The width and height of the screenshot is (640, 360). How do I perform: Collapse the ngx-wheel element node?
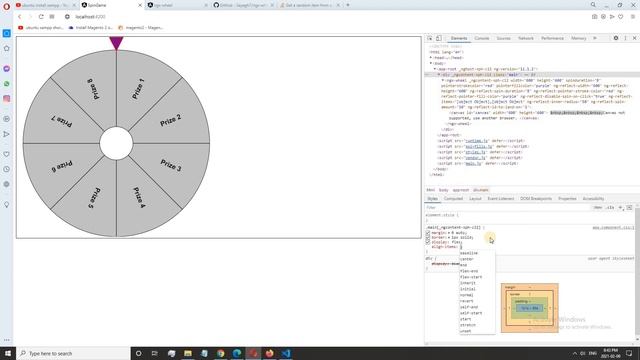443,80
